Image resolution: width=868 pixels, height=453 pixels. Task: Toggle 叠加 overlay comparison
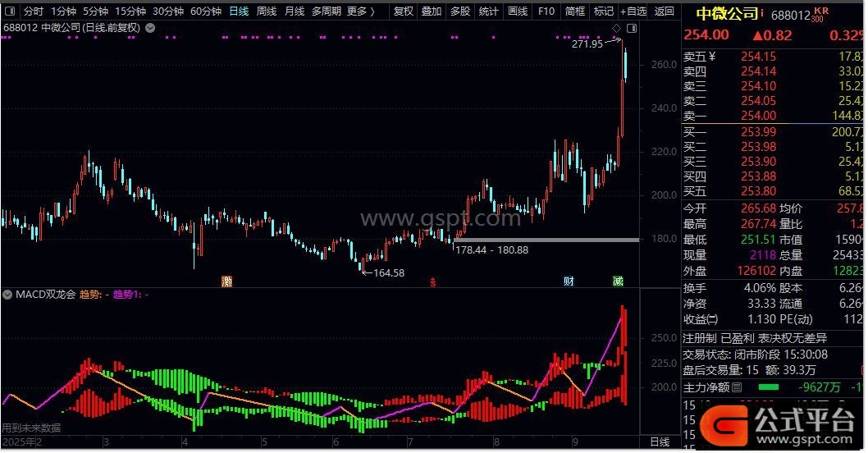click(x=432, y=11)
